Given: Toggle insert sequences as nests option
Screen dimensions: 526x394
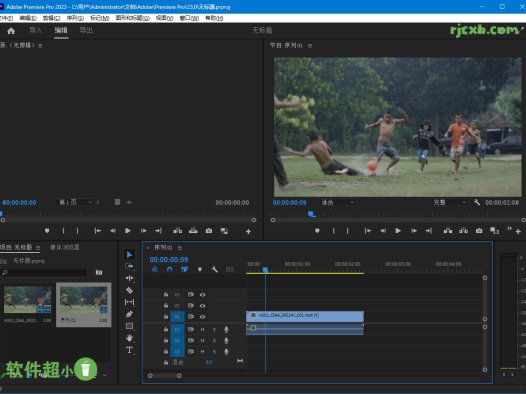Looking at the screenshot, I should [x=154, y=269].
